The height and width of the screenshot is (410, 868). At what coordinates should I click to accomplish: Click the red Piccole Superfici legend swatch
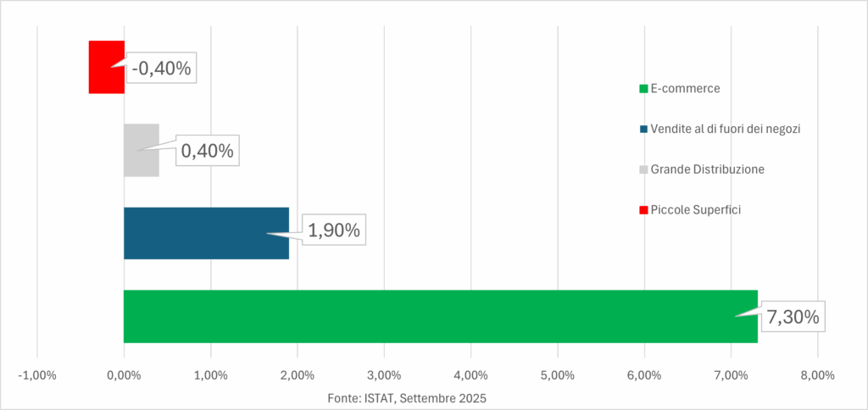644,210
